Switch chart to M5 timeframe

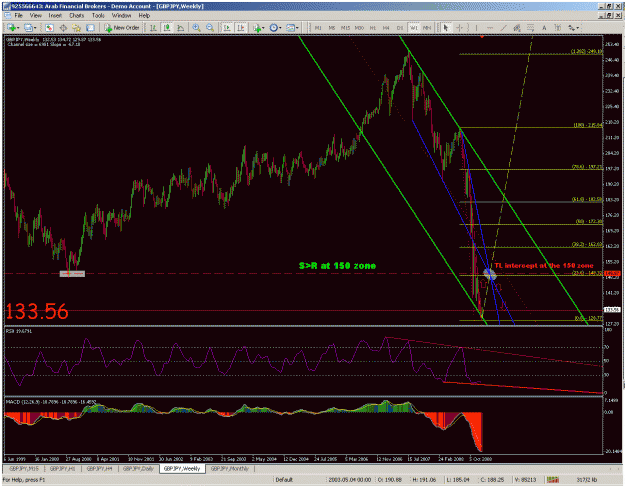(x=331, y=28)
